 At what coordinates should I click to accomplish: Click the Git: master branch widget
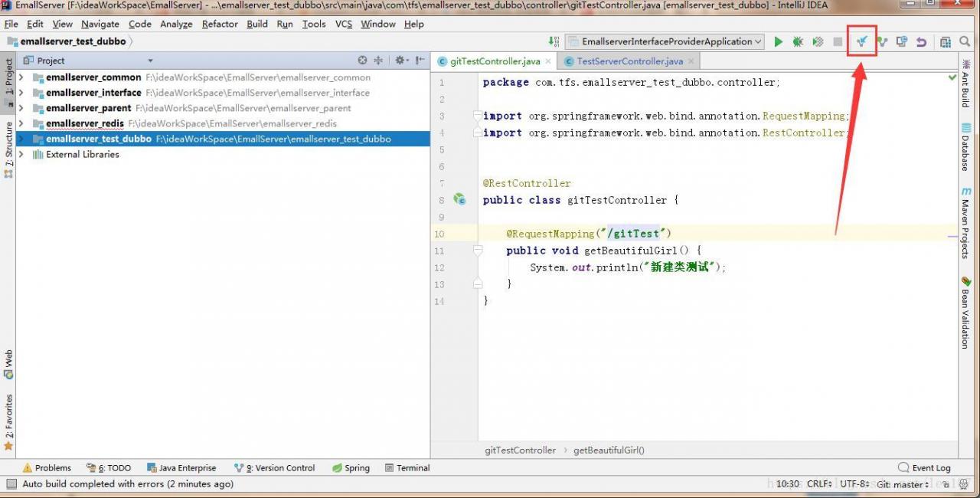point(903,484)
